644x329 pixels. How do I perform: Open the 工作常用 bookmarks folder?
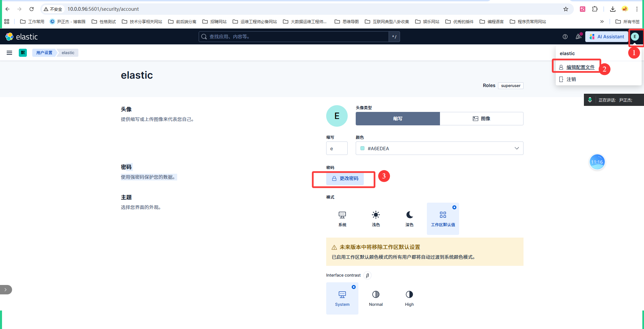click(x=32, y=22)
